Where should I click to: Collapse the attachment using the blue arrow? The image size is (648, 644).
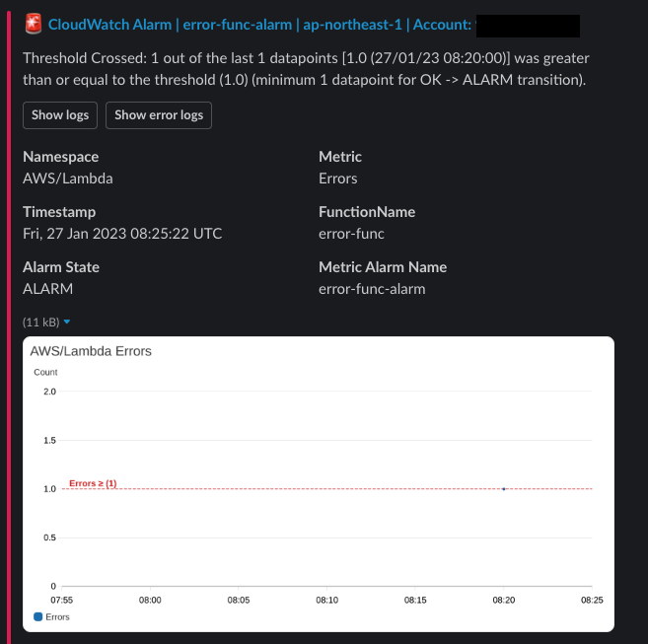coord(67,322)
